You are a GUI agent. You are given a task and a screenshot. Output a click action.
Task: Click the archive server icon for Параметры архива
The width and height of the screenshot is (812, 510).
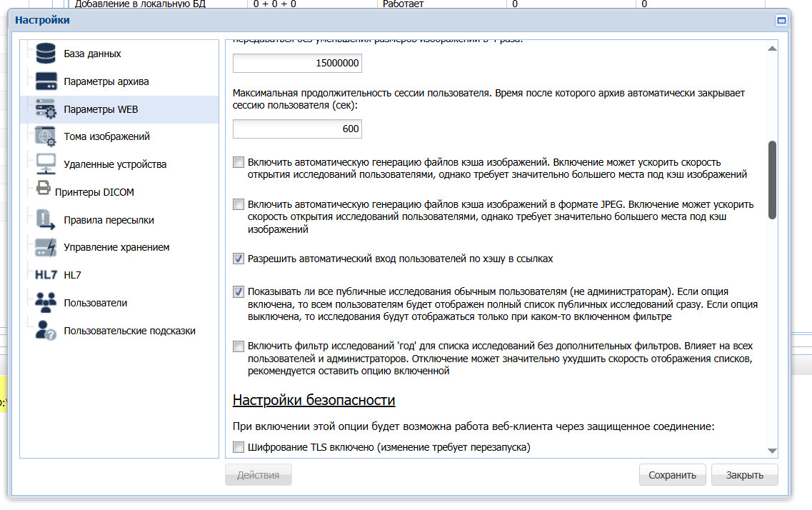[x=46, y=81]
